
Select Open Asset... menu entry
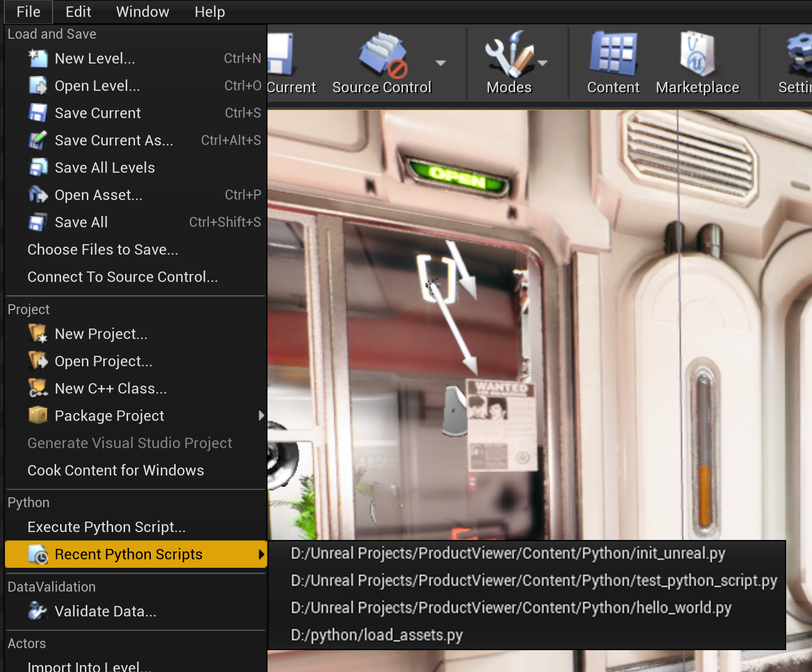135,195
